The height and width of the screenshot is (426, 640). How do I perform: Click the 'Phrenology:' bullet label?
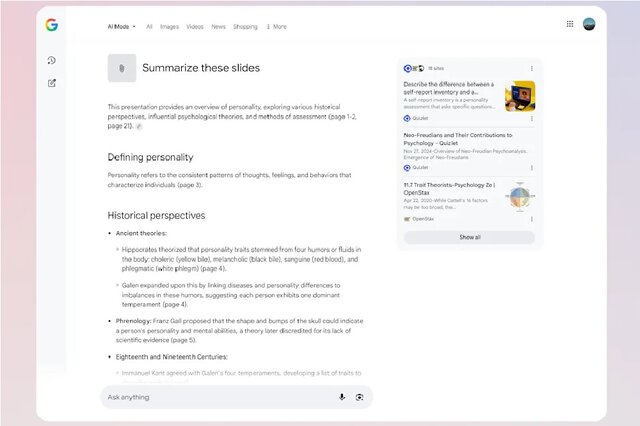click(x=133, y=321)
